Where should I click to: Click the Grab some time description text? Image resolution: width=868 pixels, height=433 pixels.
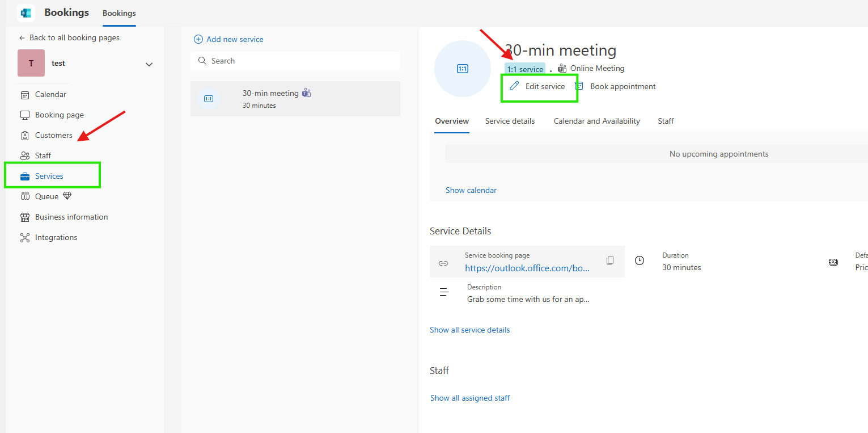tap(528, 300)
